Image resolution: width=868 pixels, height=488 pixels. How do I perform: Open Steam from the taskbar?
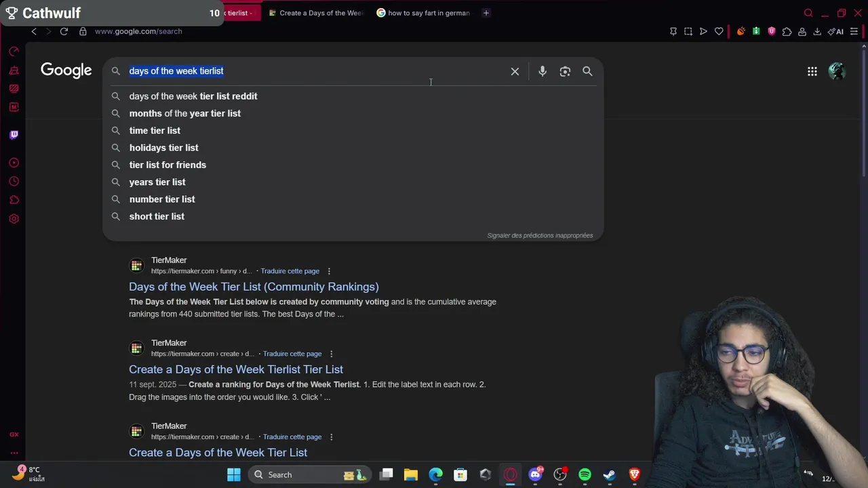tap(609, 474)
